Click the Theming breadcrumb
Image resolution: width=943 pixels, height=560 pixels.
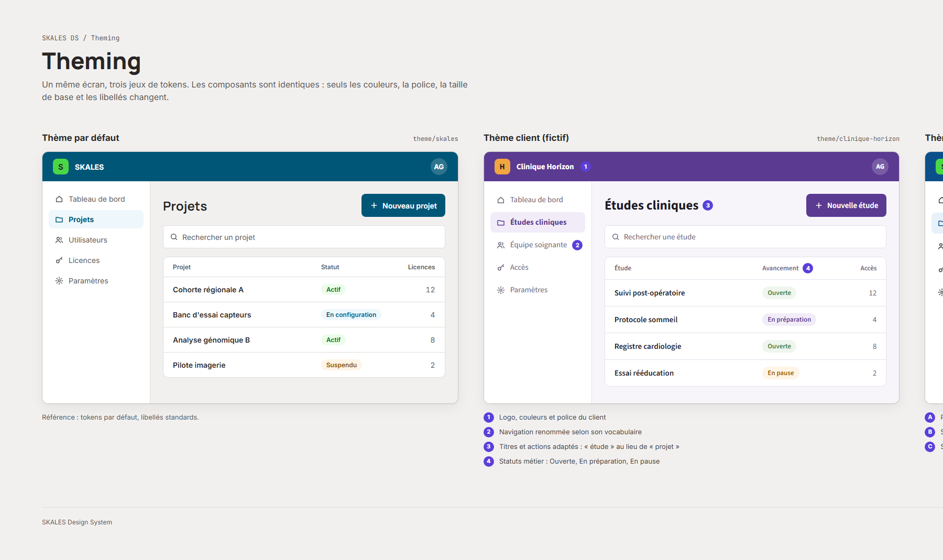pos(105,38)
